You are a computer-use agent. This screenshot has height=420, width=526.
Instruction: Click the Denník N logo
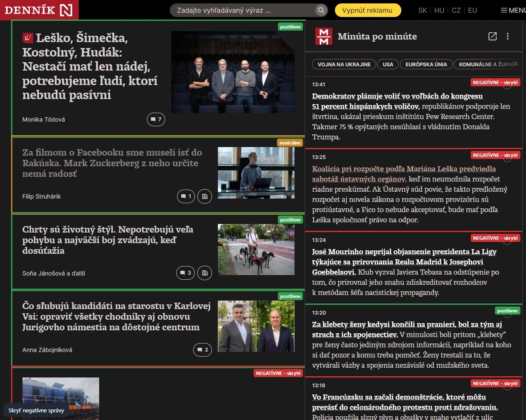(39, 10)
